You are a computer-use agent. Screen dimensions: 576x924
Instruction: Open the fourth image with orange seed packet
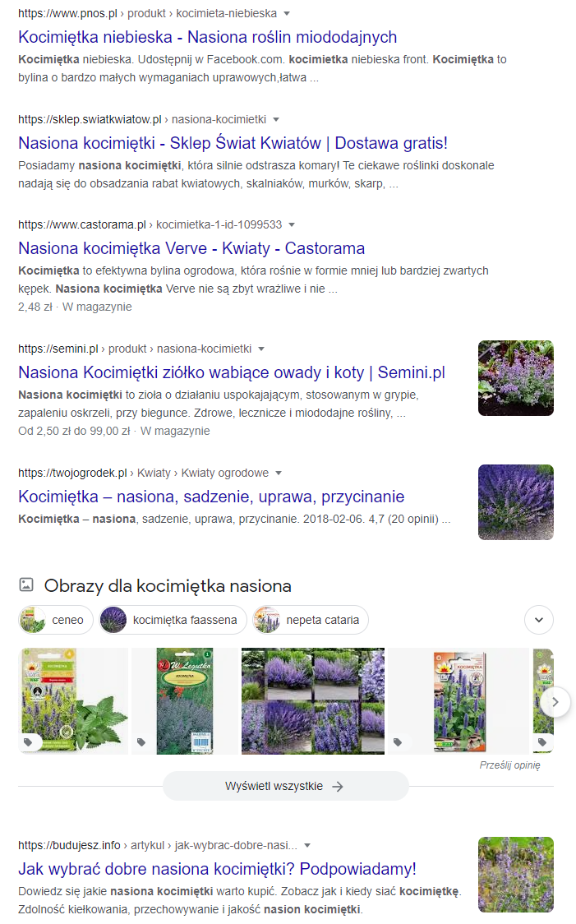(x=458, y=701)
